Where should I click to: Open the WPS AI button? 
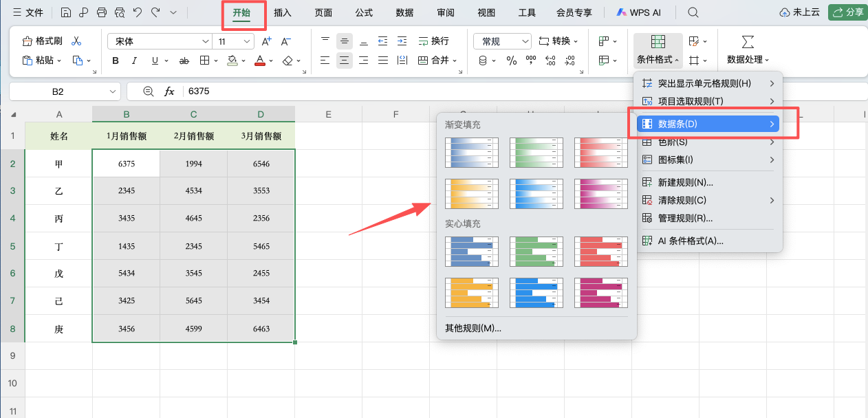pos(639,12)
